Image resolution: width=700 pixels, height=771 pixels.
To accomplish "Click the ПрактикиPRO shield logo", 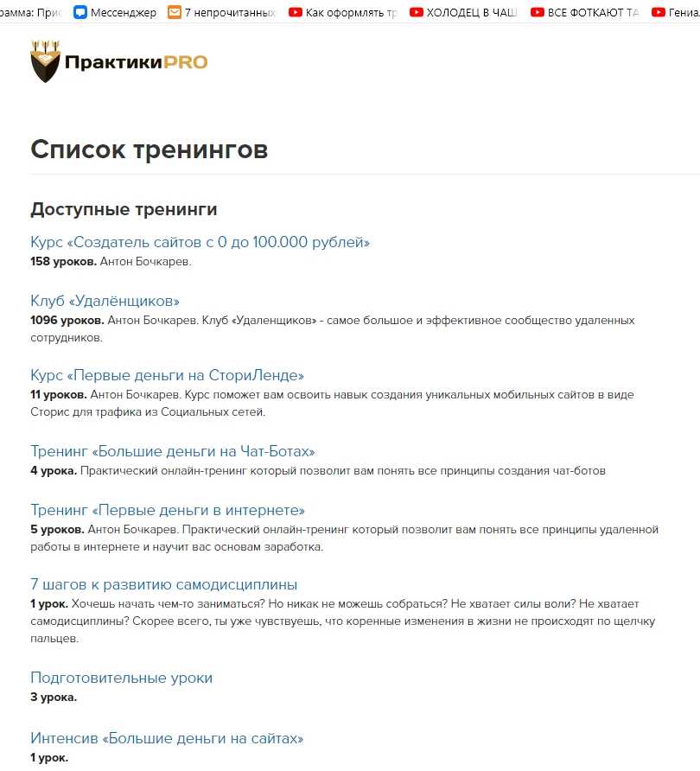I will 45,62.
